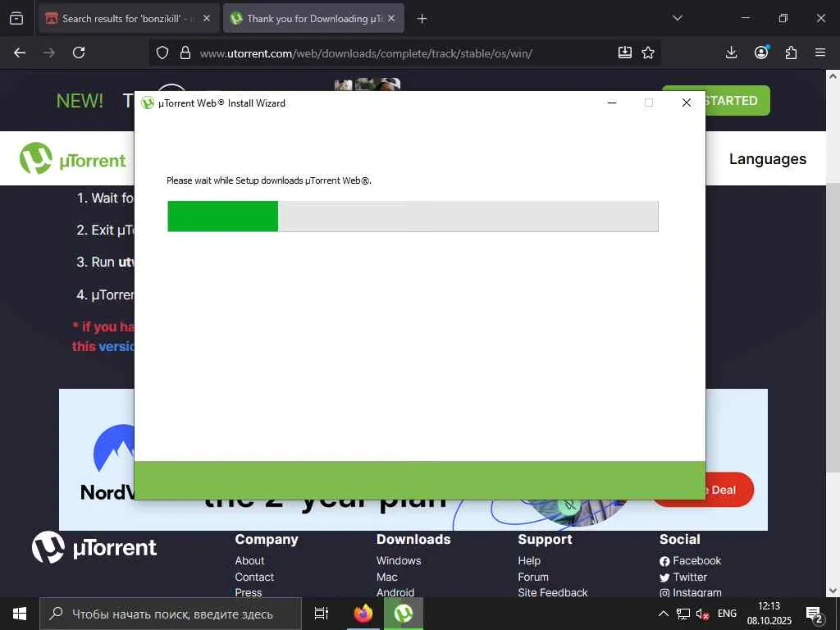Expand the list all tabs chevron
Screen dimensions: 840x630
(677, 18)
